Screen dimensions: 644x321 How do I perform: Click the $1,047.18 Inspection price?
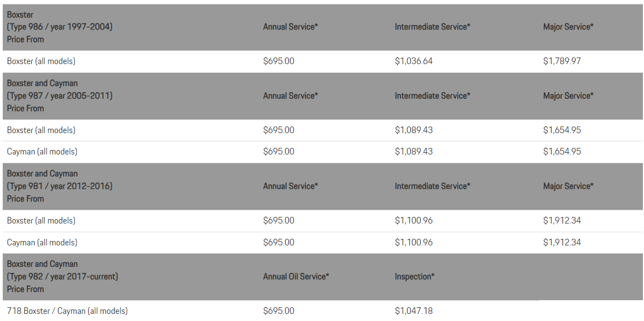tap(414, 311)
